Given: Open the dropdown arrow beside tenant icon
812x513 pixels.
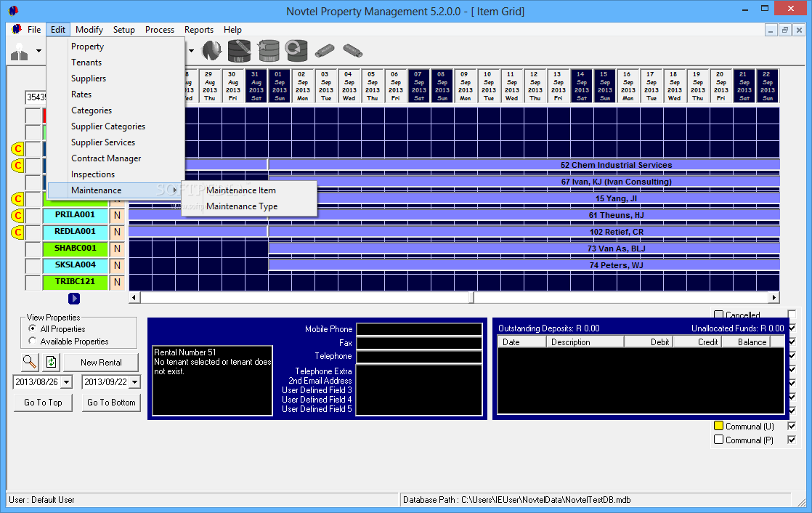Looking at the screenshot, I should 38,52.
